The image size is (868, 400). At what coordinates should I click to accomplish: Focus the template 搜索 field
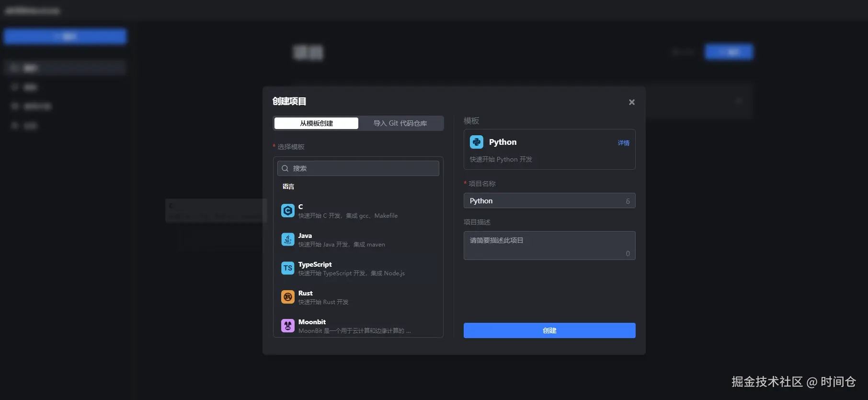[x=358, y=168]
